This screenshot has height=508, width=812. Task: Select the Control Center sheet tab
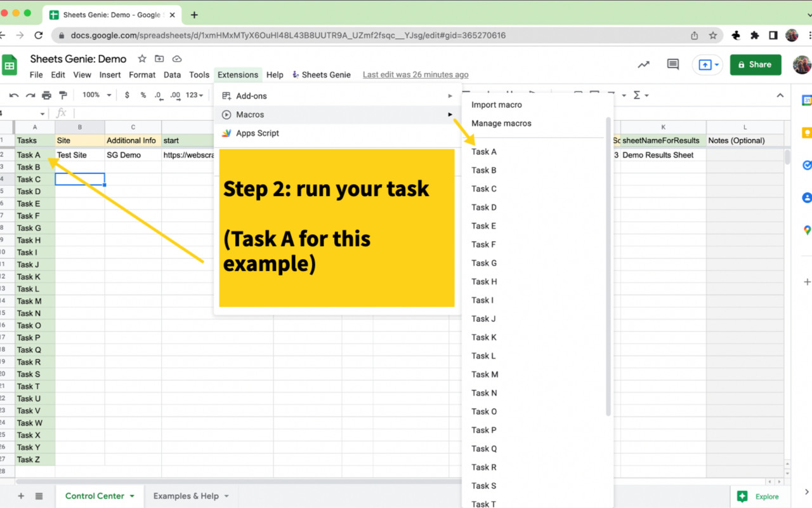95,496
